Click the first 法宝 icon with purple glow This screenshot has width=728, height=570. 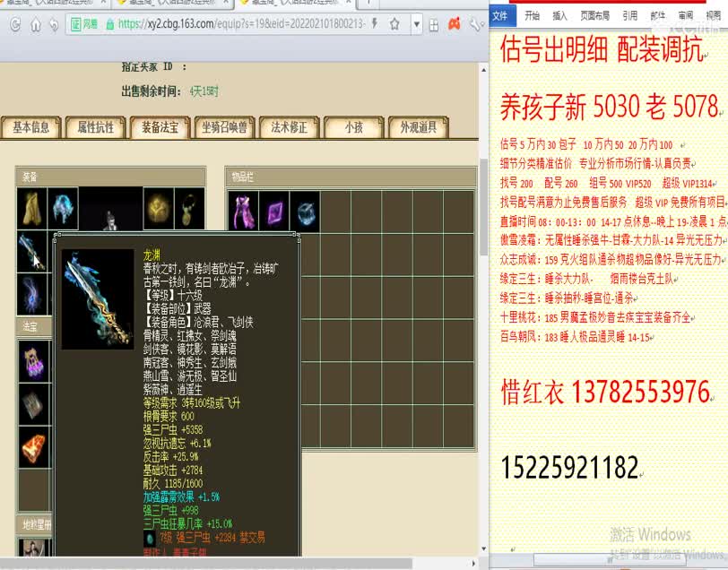(34, 361)
